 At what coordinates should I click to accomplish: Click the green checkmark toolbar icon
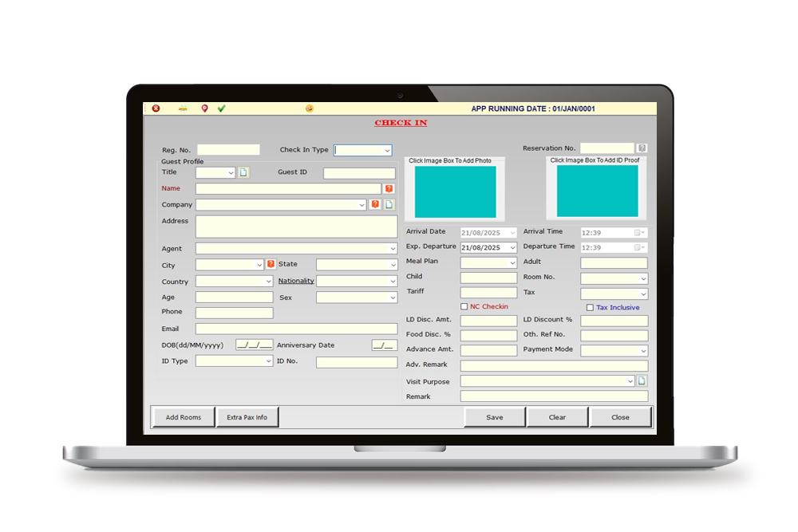tap(222, 108)
